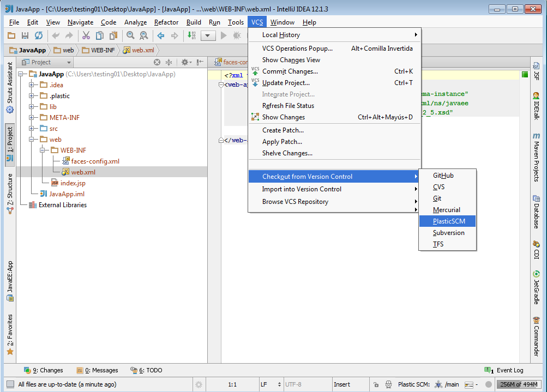Open the Project view type dropdown
This screenshot has width=547, height=392.
click(x=46, y=62)
